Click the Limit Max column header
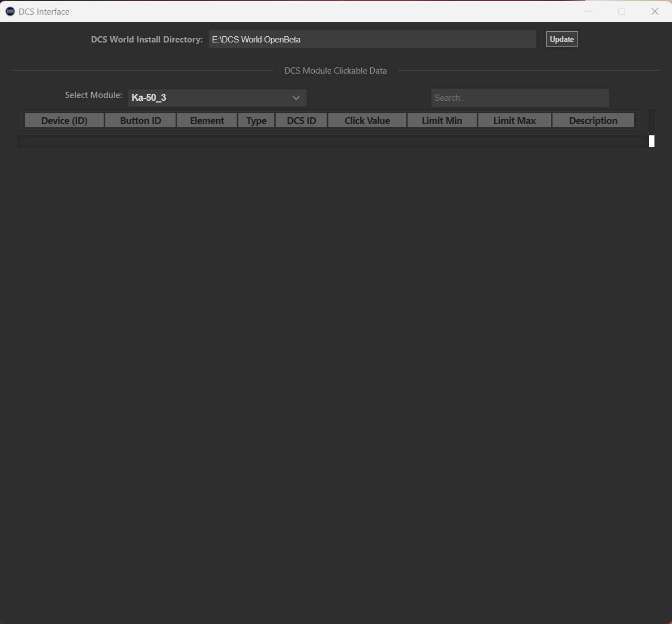This screenshot has width=672, height=624. (514, 121)
